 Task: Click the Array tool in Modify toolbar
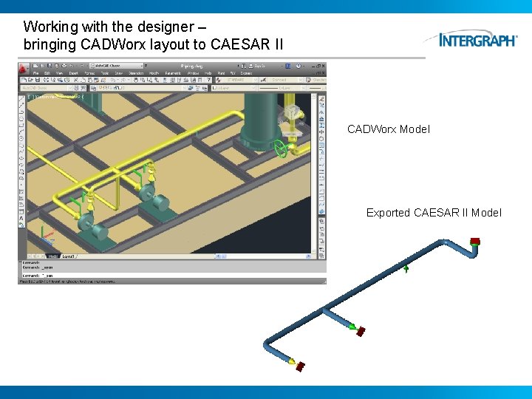pos(321,125)
